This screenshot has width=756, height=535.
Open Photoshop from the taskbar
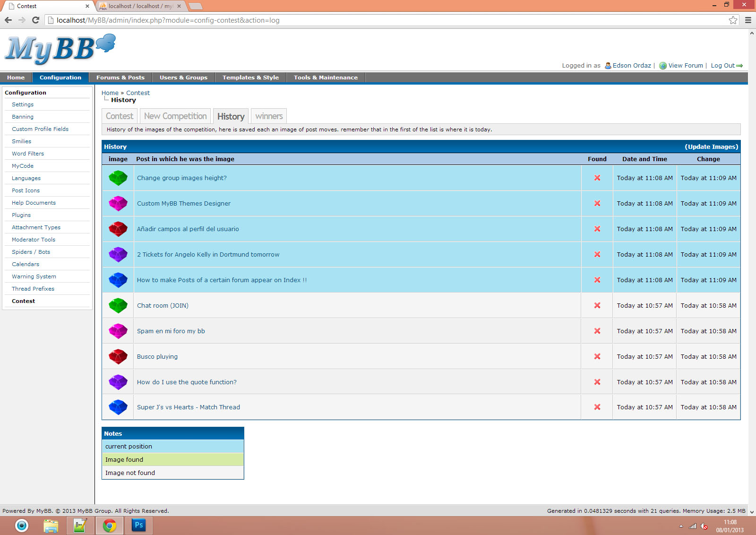pos(138,525)
